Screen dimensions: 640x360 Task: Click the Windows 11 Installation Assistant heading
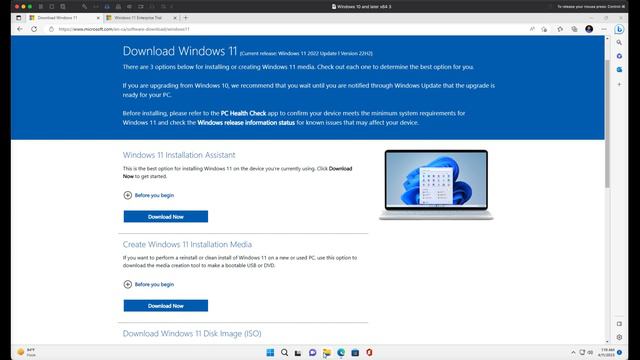[179, 155]
